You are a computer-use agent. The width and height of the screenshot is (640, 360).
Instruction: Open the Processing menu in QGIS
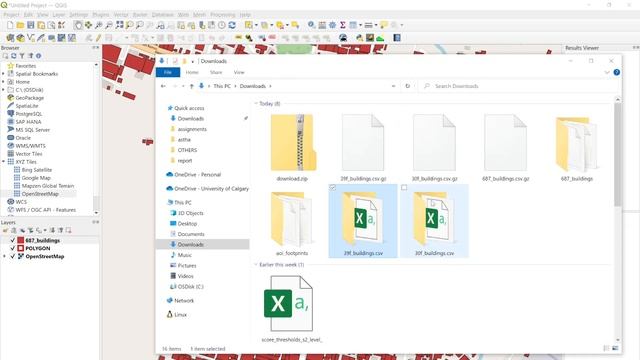[223, 15]
